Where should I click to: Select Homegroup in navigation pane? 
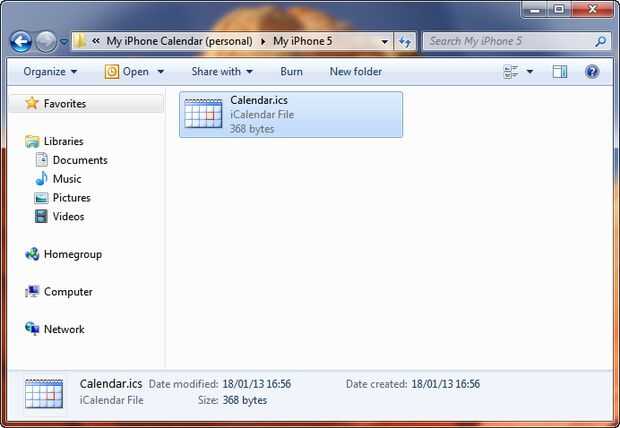pos(73,254)
